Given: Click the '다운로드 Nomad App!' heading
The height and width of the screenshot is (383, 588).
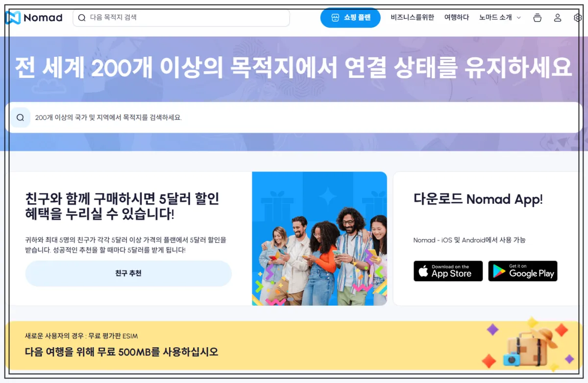Looking at the screenshot, I should [x=478, y=199].
